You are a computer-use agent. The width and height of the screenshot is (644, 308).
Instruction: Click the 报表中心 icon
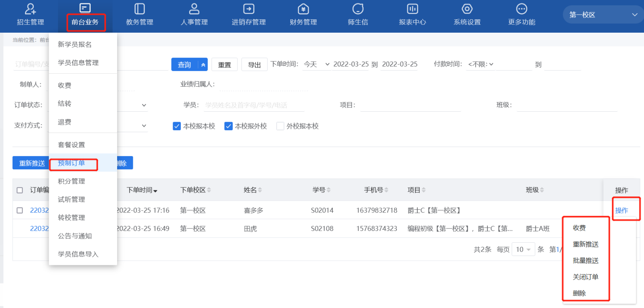tap(412, 9)
